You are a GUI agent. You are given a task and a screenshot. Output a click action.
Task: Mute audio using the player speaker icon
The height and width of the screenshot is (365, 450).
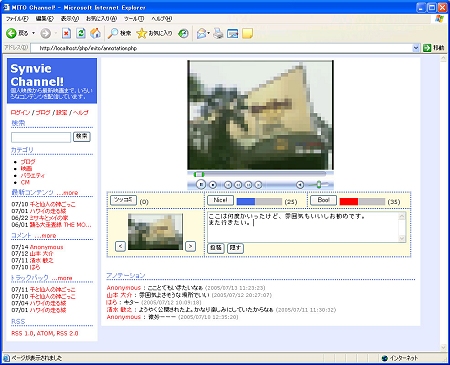[300, 184]
